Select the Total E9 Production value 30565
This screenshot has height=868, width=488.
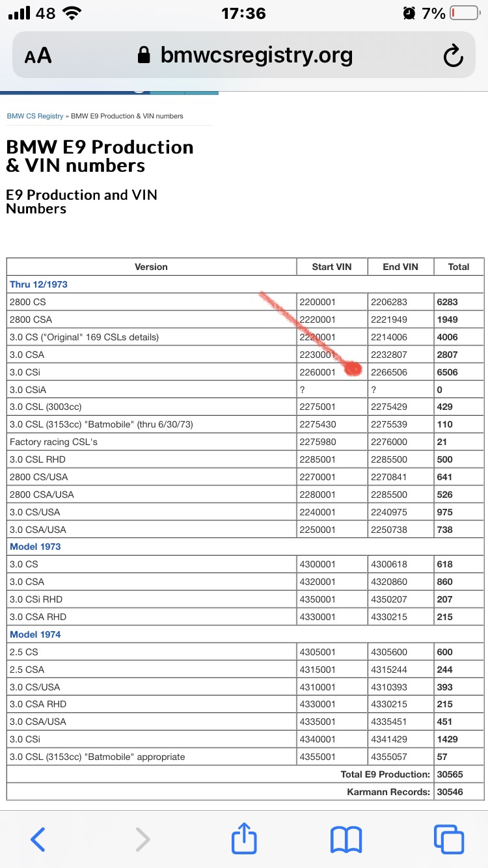point(450,774)
